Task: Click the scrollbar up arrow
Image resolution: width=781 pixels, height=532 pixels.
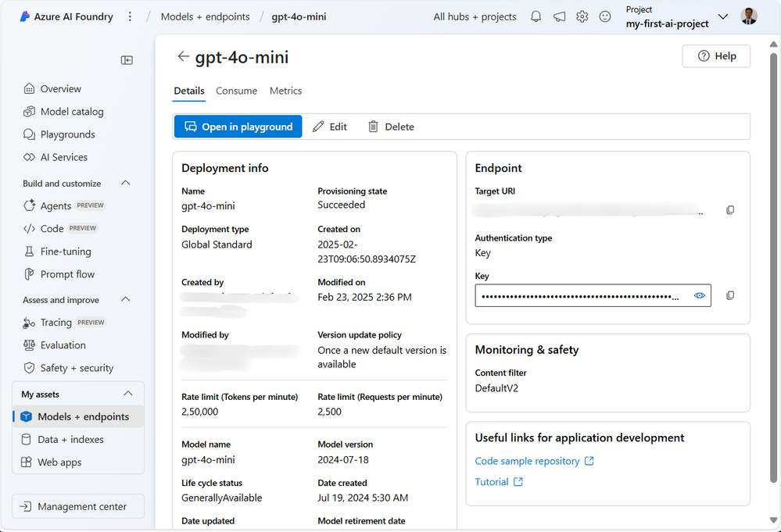Action: (x=773, y=45)
